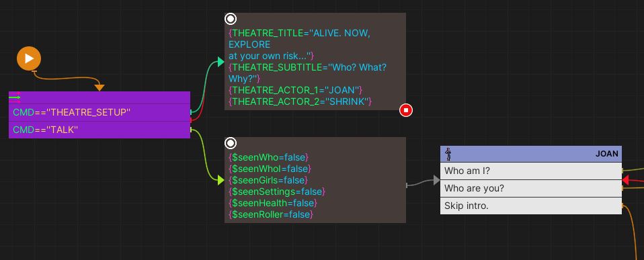This screenshot has height=260, width=644.
Task: Select the radio marker on the $seenWho node
Action: [x=231, y=143]
